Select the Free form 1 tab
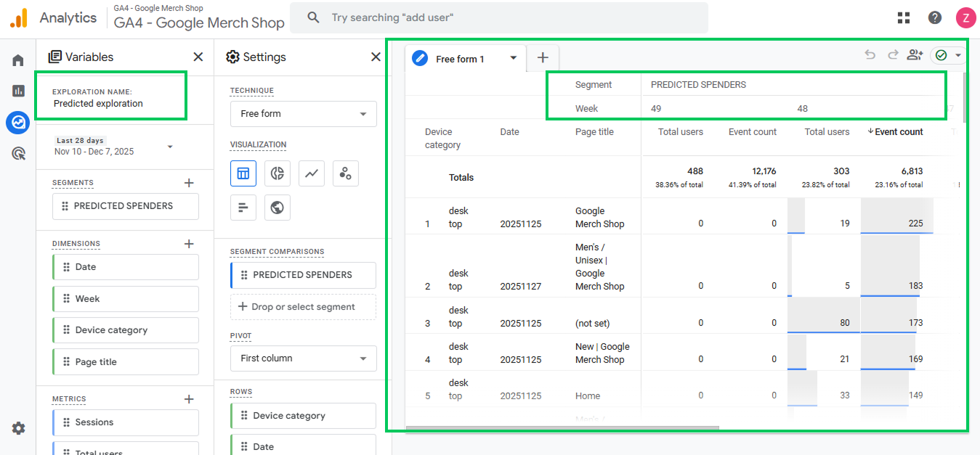 click(x=460, y=60)
